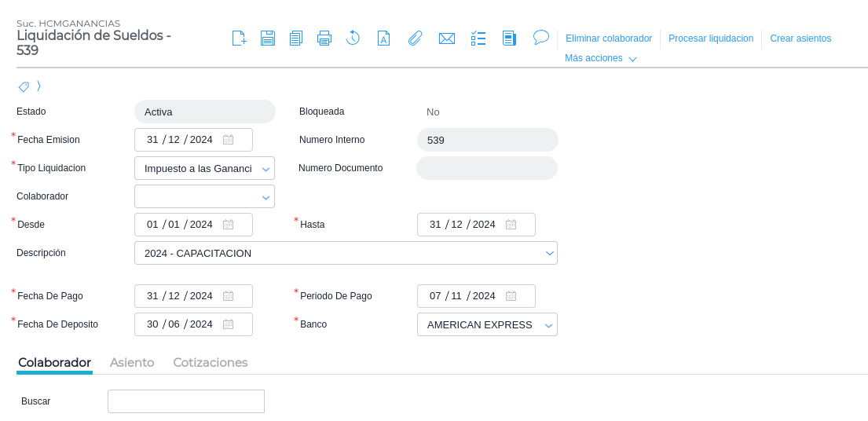Switch to the Cotizaciones tab
Viewport: 868px width, 421px height.
point(211,362)
